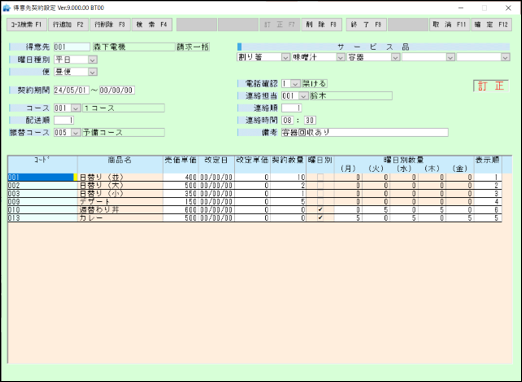Select code cell 013 in the table
The height and width of the screenshot is (382, 522).
coord(42,218)
